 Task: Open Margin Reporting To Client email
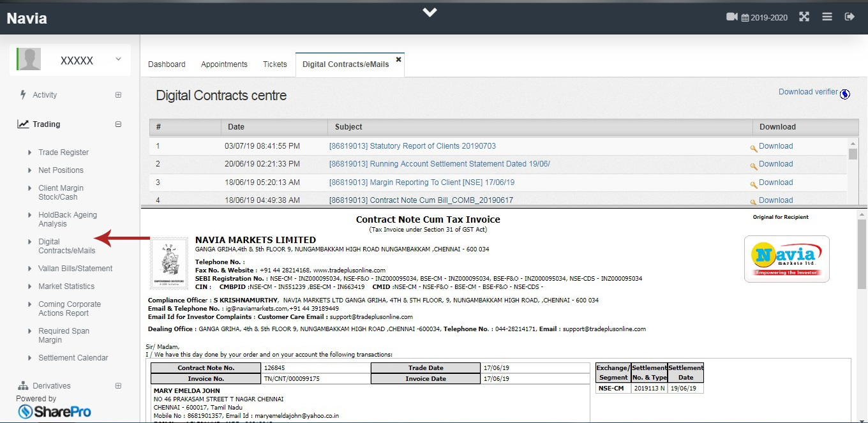(x=422, y=182)
